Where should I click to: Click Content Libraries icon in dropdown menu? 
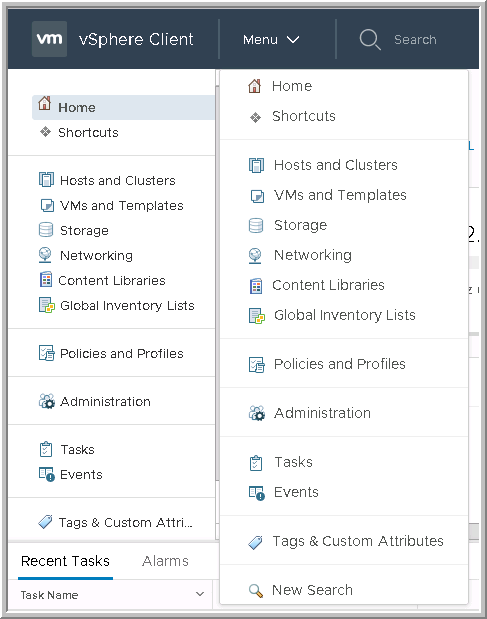point(256,286)
